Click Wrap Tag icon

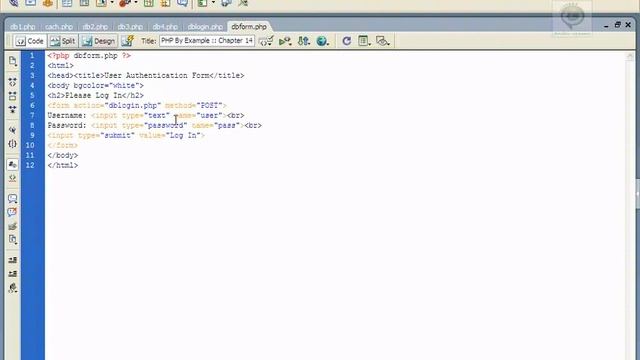tap(13, 226)
